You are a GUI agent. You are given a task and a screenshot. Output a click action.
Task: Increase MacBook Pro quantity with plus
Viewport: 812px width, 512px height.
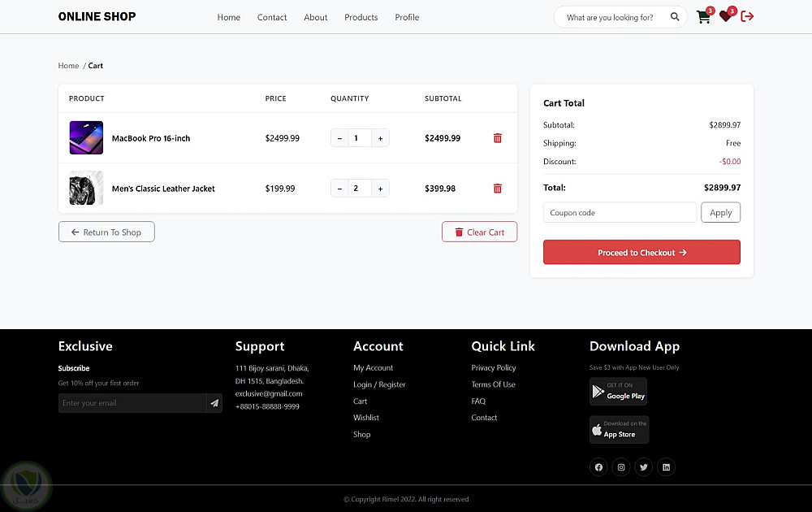[380, 138]
